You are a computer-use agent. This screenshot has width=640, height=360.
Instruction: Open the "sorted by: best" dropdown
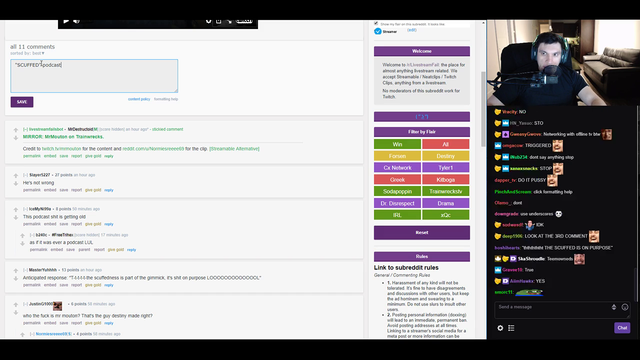click(27, 53)
